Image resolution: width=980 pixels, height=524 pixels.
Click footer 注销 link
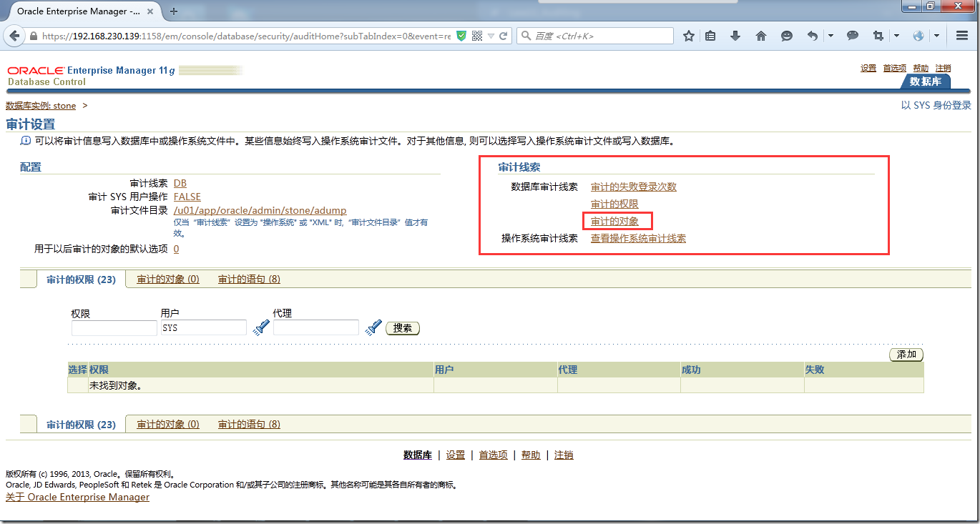point(564,455)
